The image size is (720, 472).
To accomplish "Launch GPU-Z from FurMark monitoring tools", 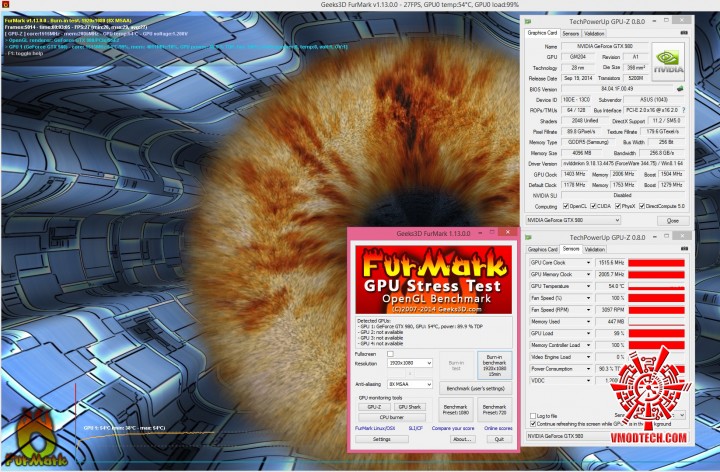I will [374, 407].
